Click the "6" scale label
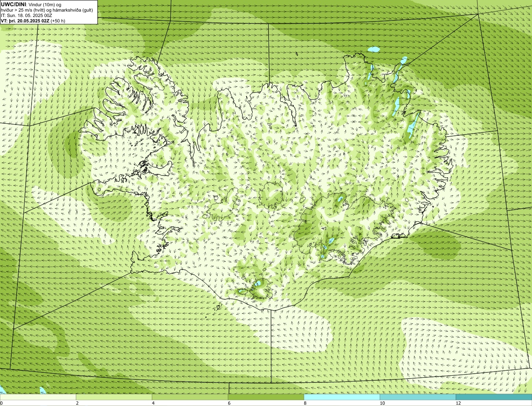Viewport: 532px width, 406px height. click(229, 404)
